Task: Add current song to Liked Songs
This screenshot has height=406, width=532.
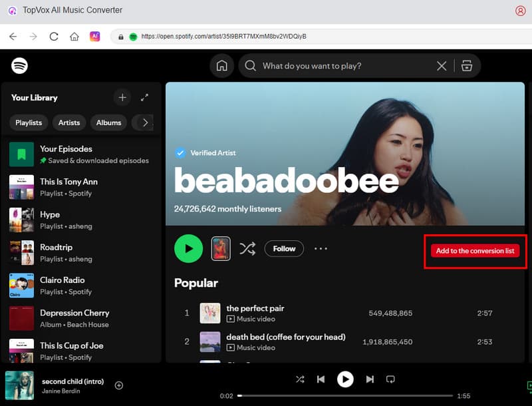Action: point(119,385)
